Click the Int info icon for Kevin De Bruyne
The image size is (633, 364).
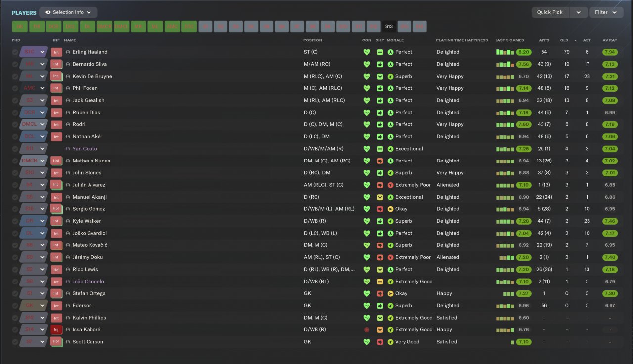pos(56,76)
